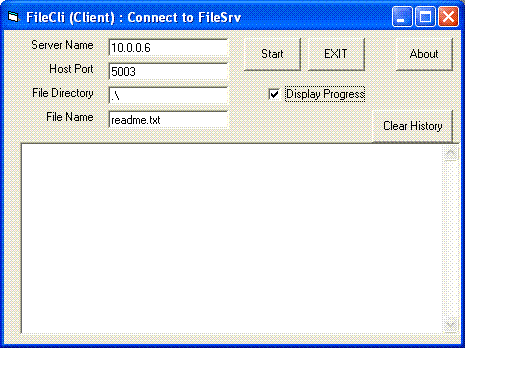
Task: Click the history log text area
Action: [232, 238]
